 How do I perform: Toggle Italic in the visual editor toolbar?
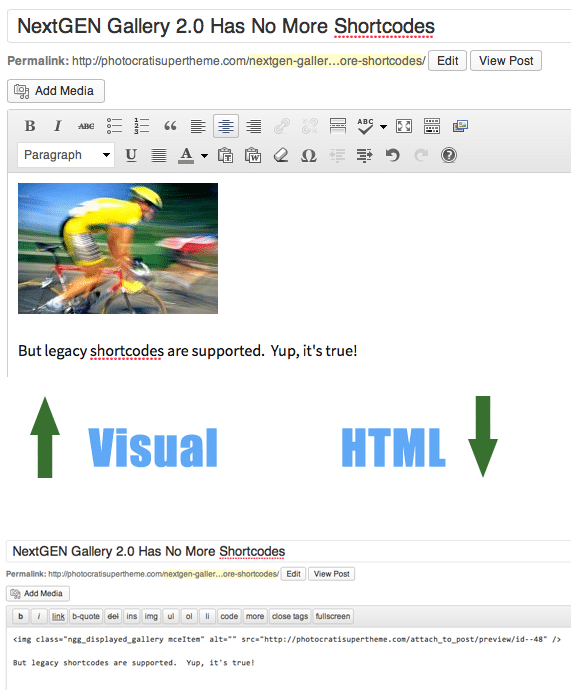tap(58, 126)
